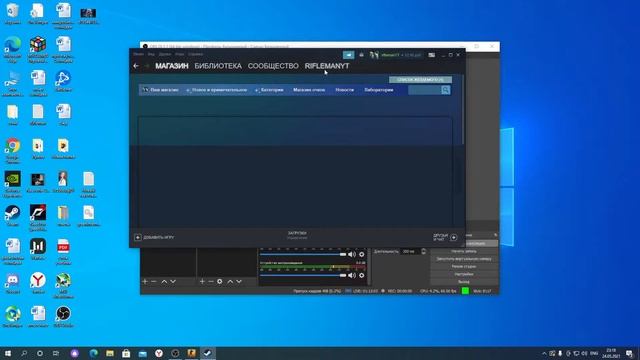Click the СПИСОК ЖЕЛАЕМОГО wishlist button
The image size is (640, 360).
click(420, 80)
